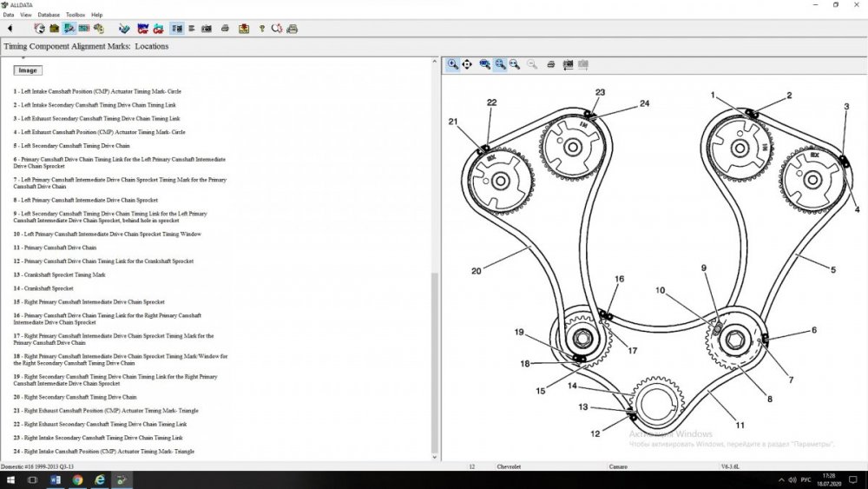Click the zoom 100% magnifier icon
This screenshot has height=489, width=868.
click(485, 64)
